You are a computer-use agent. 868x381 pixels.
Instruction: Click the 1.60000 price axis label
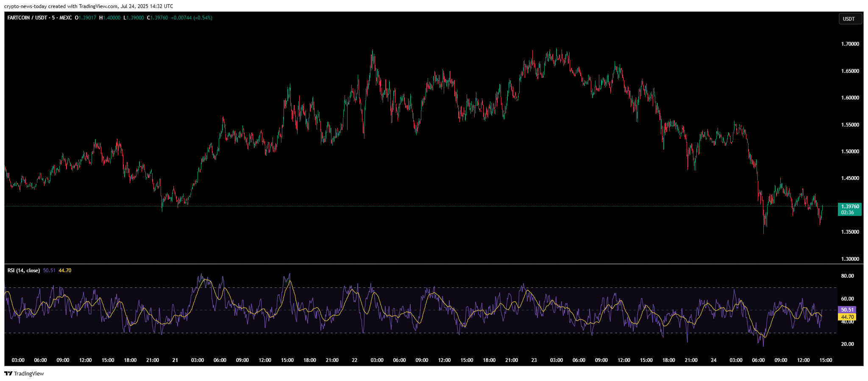(x=850, y=98)
